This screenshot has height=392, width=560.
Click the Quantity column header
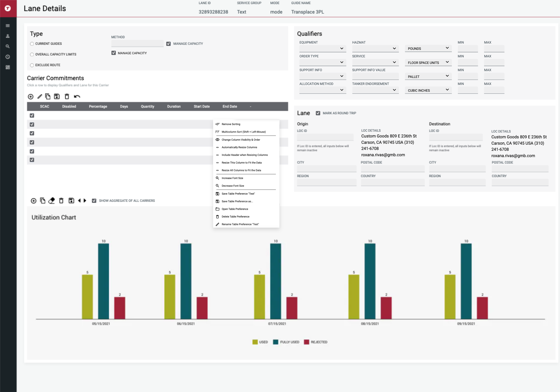click(148, 107)
